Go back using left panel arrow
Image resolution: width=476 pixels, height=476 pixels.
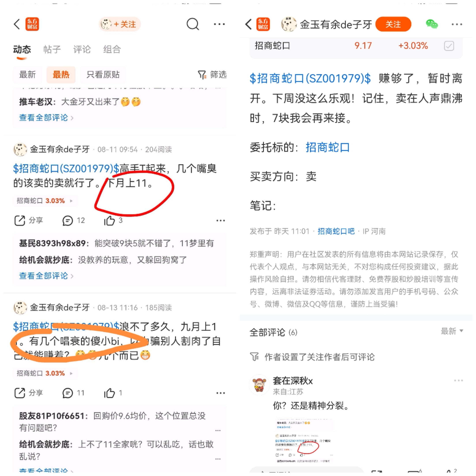click(17, 24)
